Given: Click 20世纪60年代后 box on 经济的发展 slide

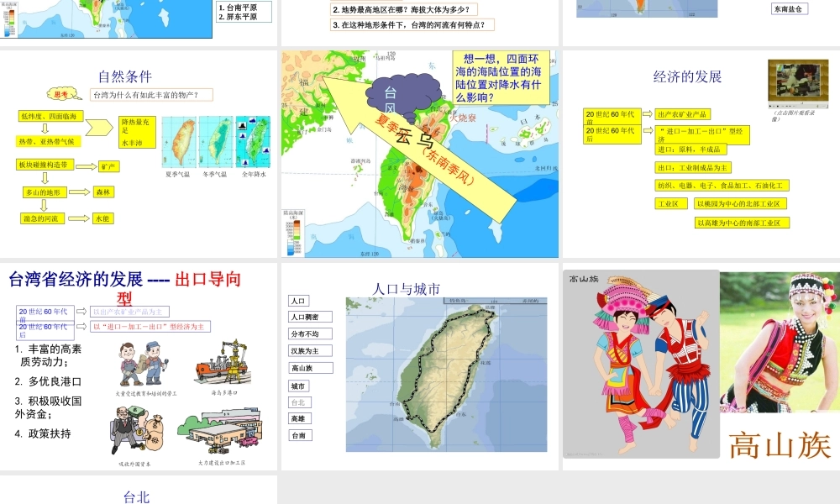Looking at the screenshot, I should 612,134.
